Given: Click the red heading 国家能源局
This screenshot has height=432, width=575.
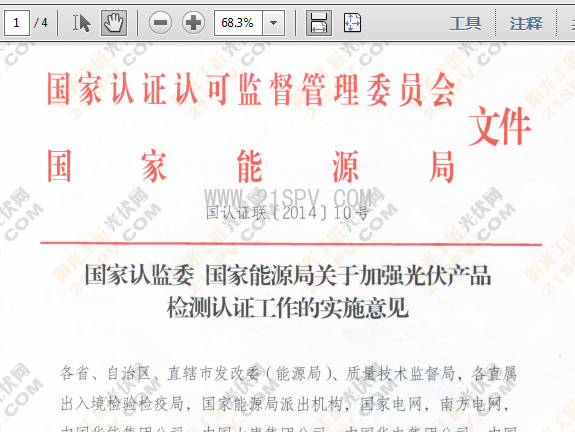Looking at the screenshot, I should [x=251, y=167].
